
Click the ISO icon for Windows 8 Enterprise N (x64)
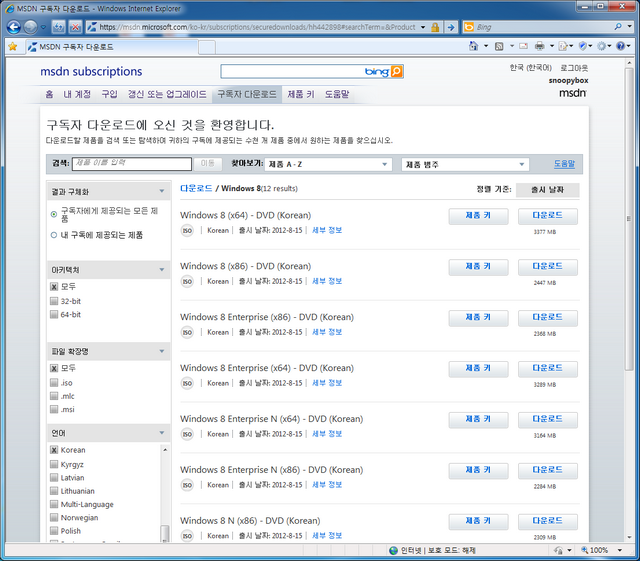pos(187,434)
